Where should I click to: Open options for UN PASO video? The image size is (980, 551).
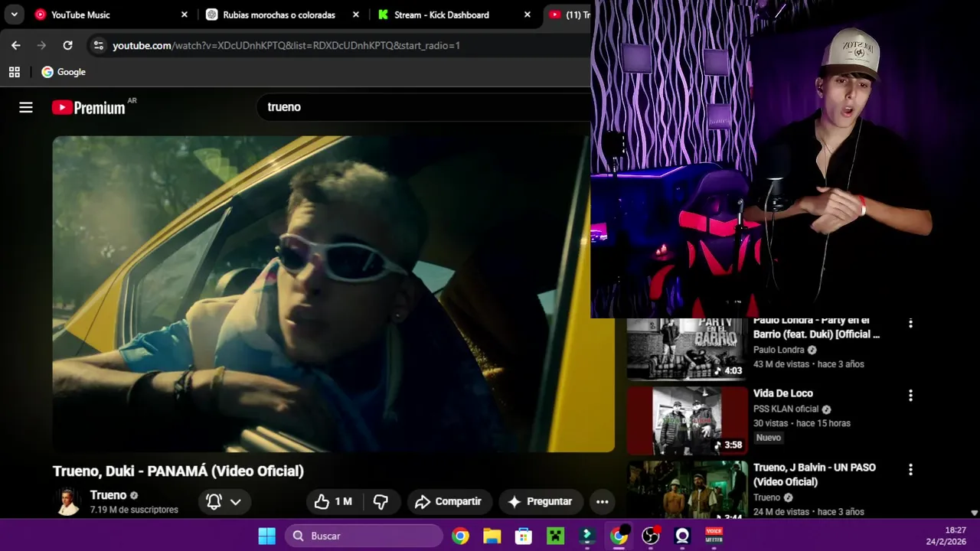(910, 469)
